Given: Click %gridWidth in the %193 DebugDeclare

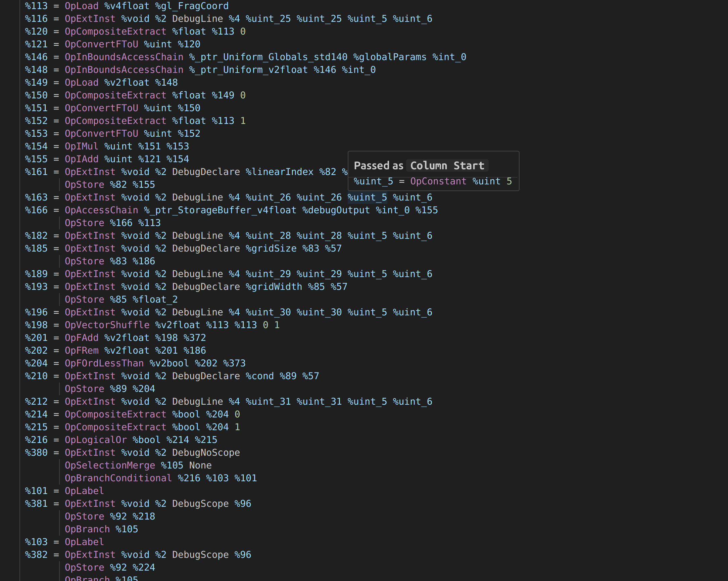Looking at the screenshot, I should (x=274, y=287).
